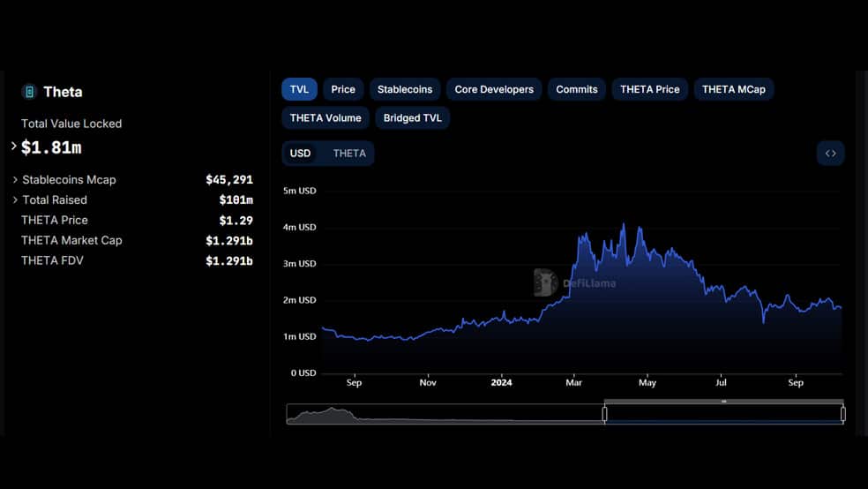Click the THETA Market Cap label
This screenshot has height=489, width=868.
tap(71, 240)
